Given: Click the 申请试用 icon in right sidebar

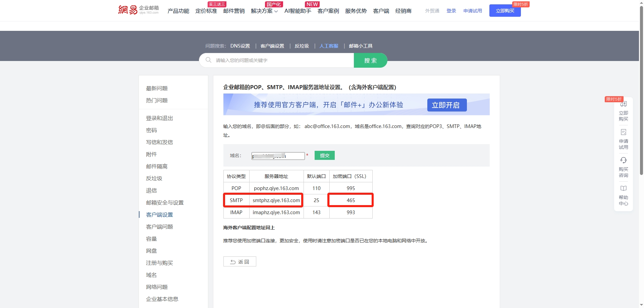Looking at the screenshot, I should (624, 132).
